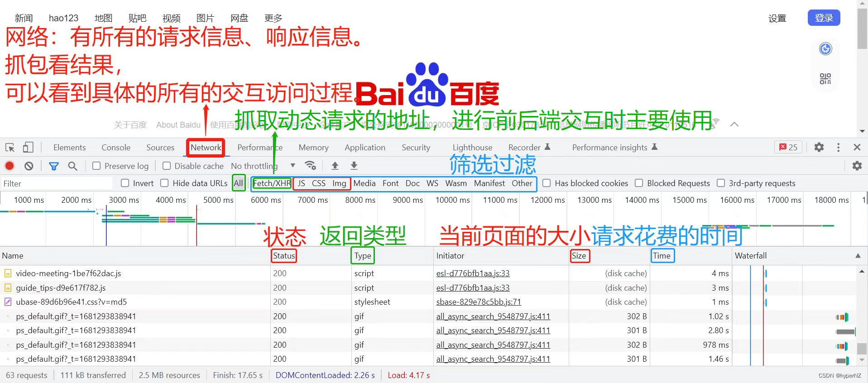Screen dimensions: 868x383
Task: Sort by the Name column header
Action: pyautogui.click(x=135, y=256)
